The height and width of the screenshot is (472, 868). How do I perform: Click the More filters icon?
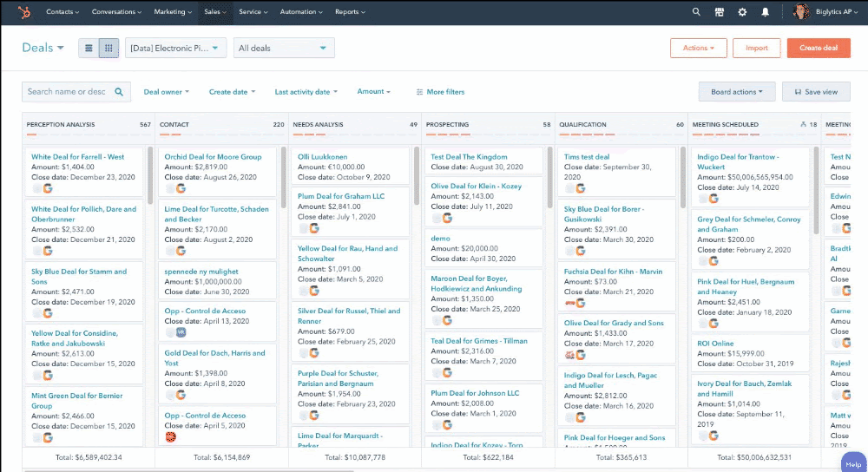[420, 92]
